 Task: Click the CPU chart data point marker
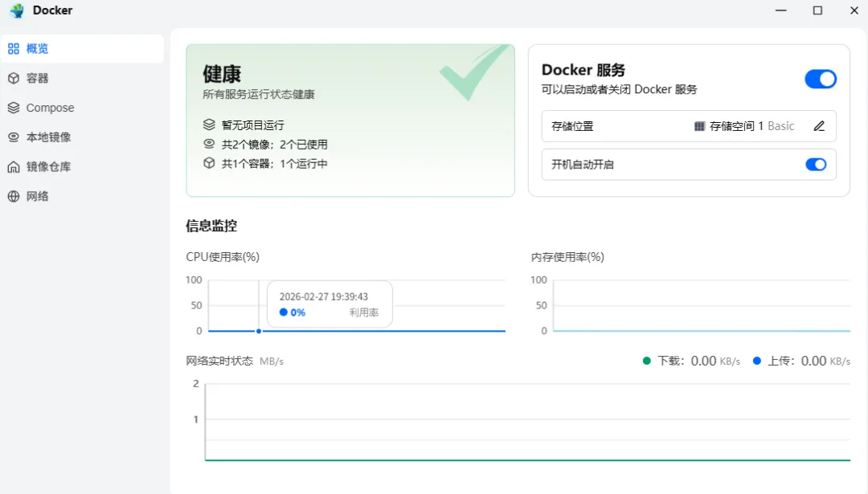click(259, 331)
